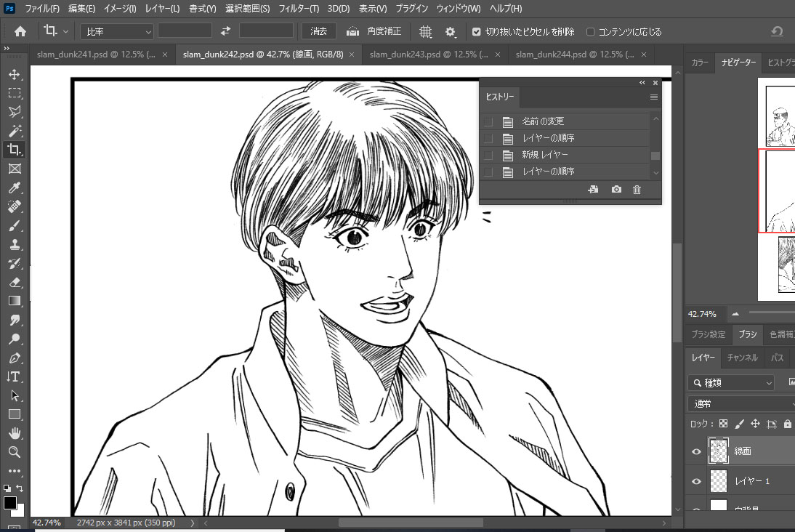Toggle 切り抜いたピクセルを削除 checkbox
The height and width of the screenshot is (532, 795).
pyautogui.click(x=476, y=32)
